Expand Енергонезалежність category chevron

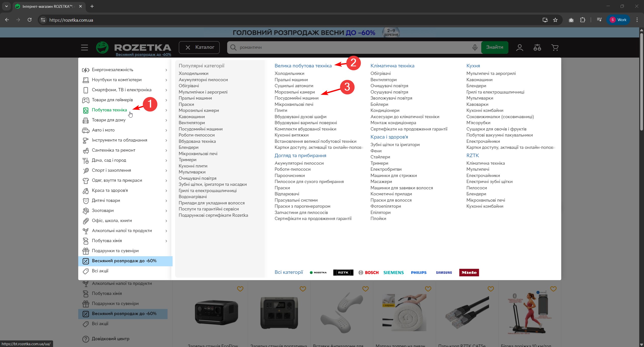click(x=166, y=70)
